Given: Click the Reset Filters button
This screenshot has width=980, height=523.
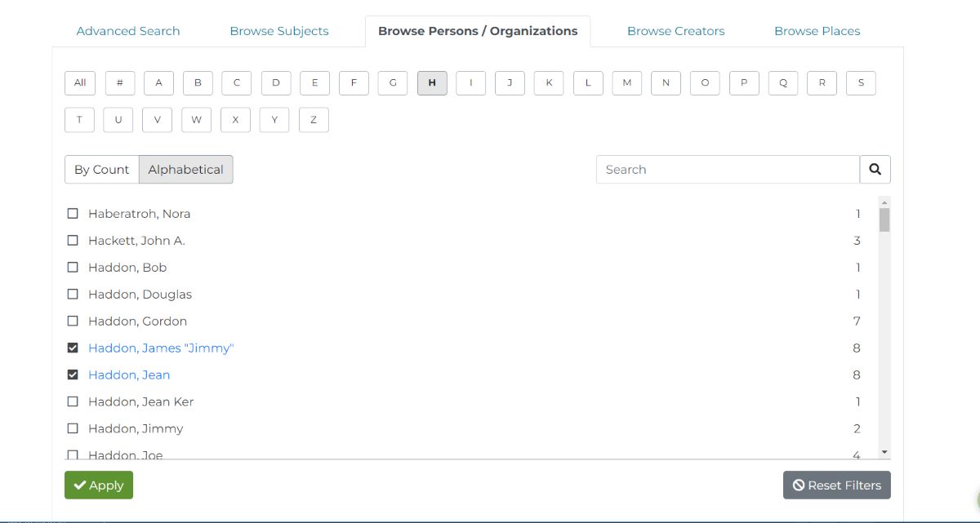Looking at the screenshot, I should pyautogui.click(x=836, y=485).
